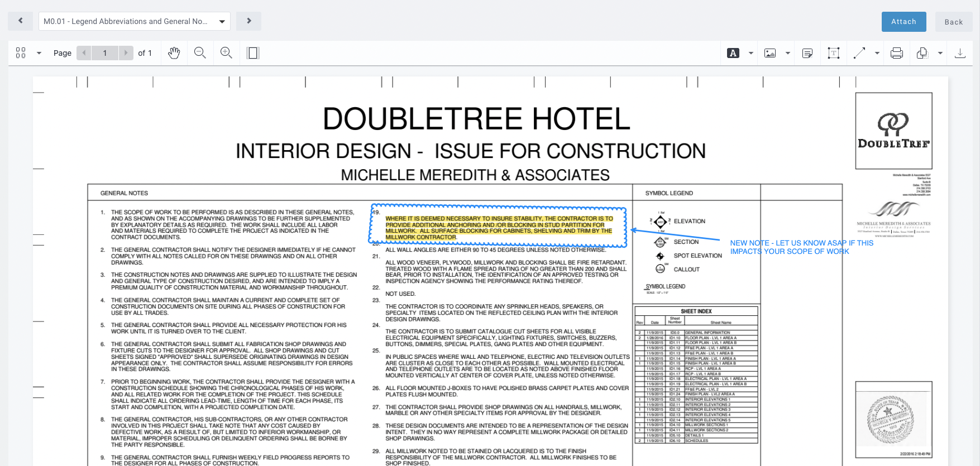Go to the next sheet

(x=249, y=21)
